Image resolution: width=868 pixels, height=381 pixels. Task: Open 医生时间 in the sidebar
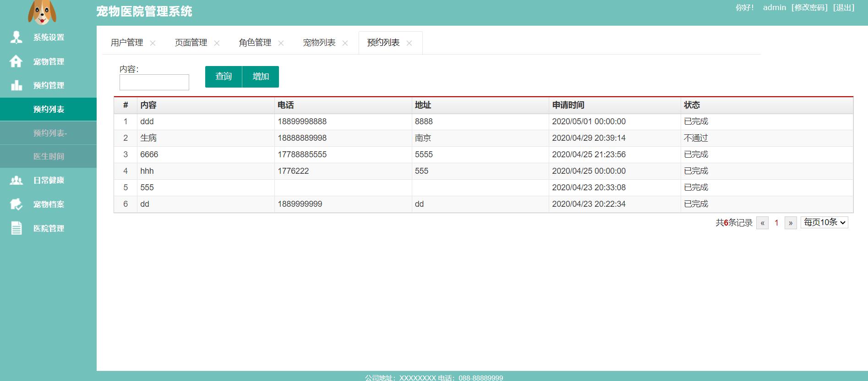tap(48, 156)
